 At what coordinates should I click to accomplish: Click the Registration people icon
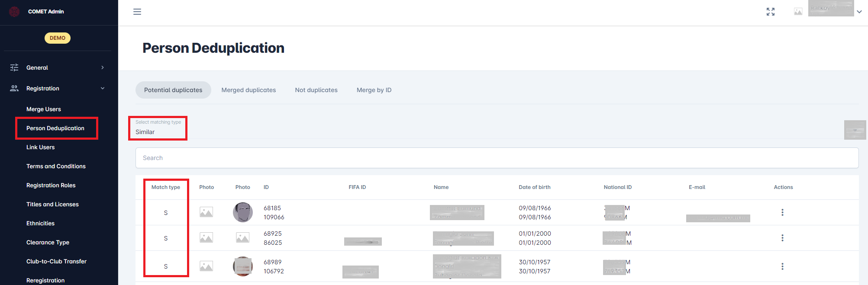tap(14, 88)
